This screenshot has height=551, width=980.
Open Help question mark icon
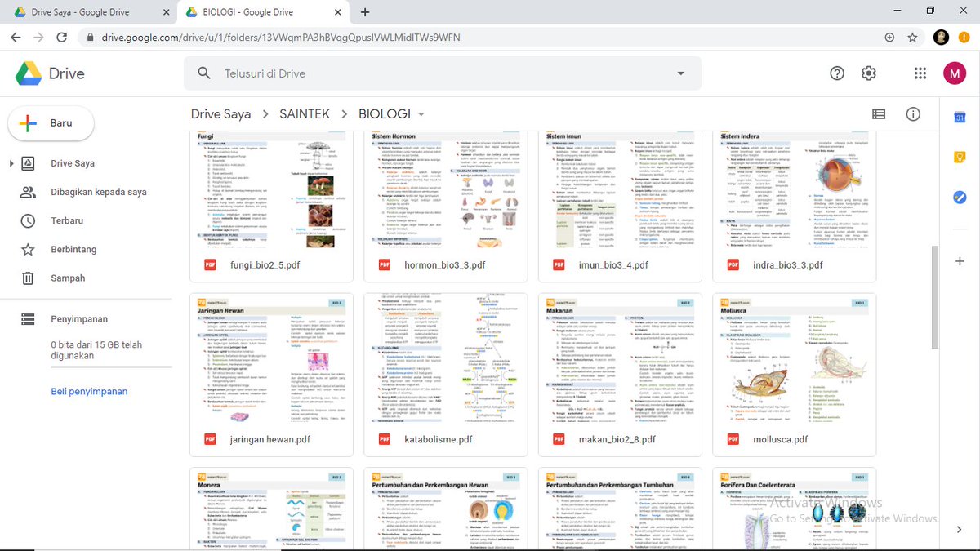pos(837,73)
